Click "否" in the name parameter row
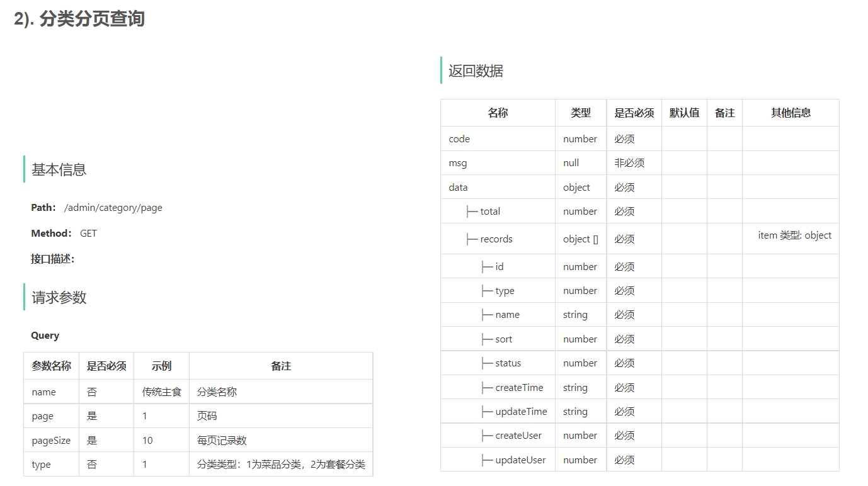This screenshot has height=486, width=868. pyautogui.click(x=92, y=392)
